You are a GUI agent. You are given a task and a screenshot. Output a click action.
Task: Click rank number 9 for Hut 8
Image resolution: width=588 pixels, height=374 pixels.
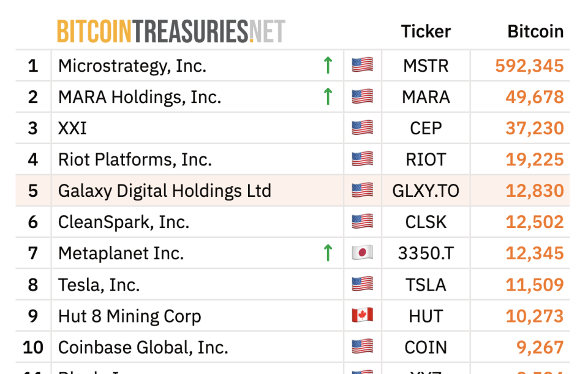33,316
